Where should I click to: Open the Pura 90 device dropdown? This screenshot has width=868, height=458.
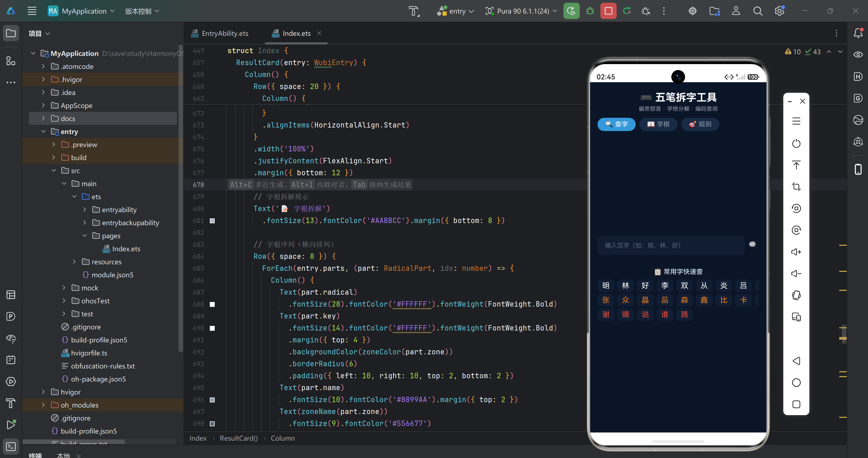[x=521, y=11]
